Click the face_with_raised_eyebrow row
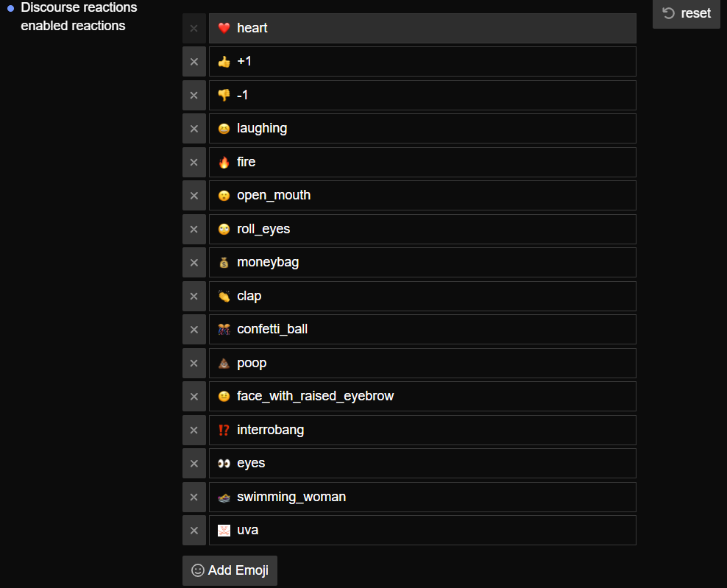The height and width of the screenshot is (588, 727). tap(422, 396)
